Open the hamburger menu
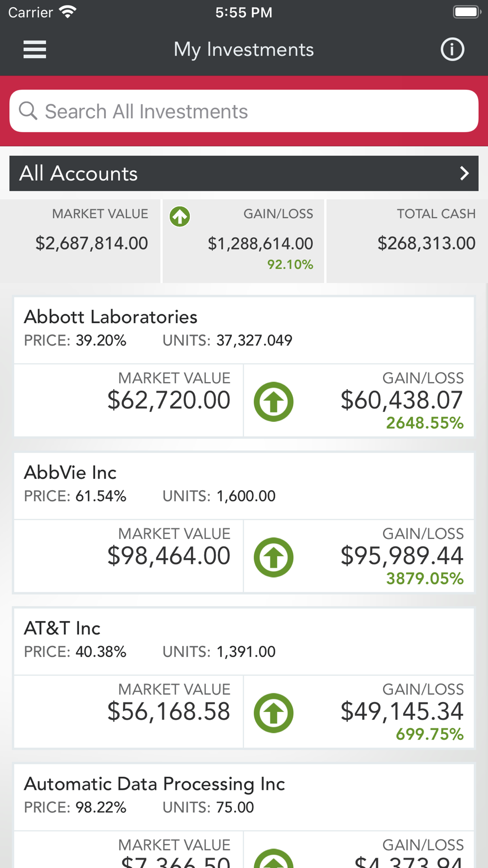488x868 pixels. point(35,49)
